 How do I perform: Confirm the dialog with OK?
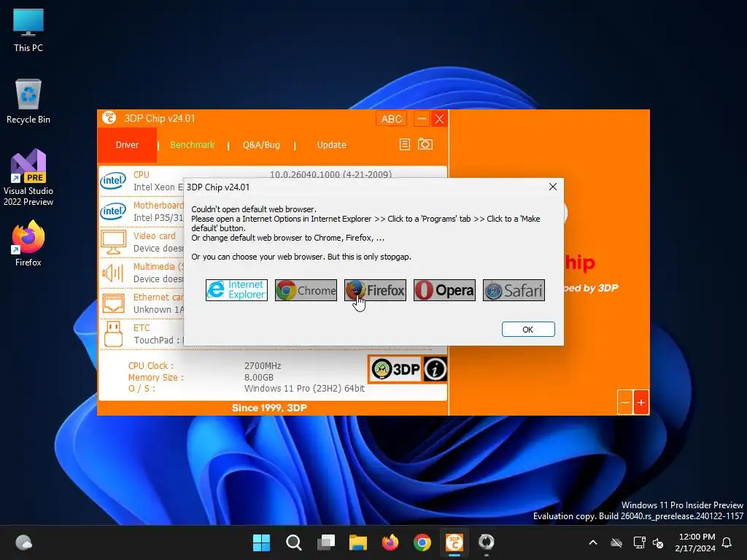coord(528,329)
